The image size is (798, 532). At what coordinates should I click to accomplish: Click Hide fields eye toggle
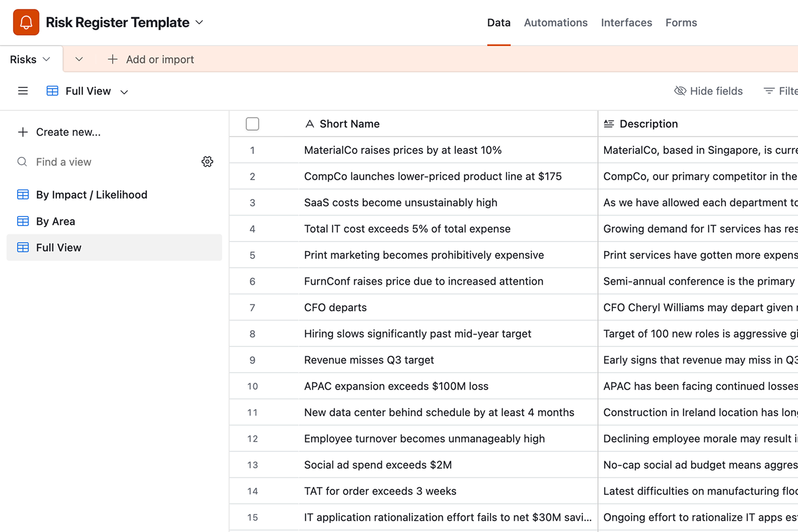point(708,91)
